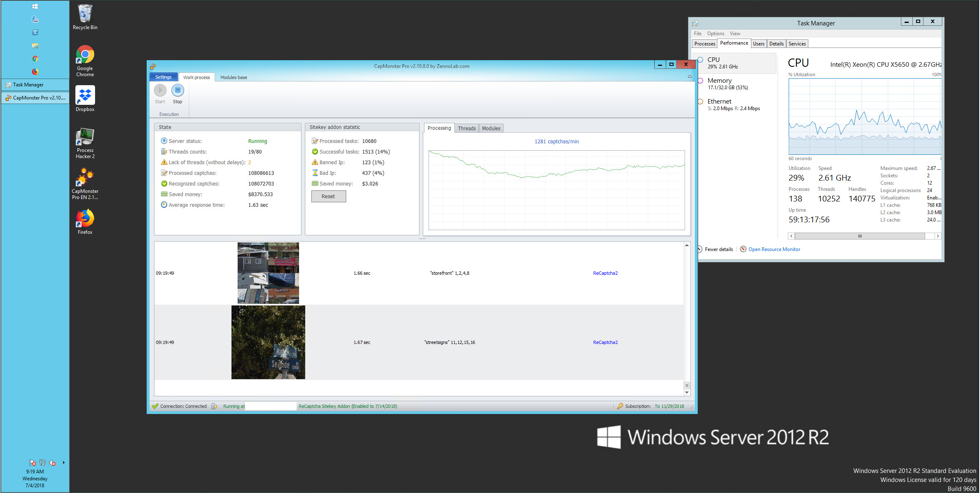The width and height of the screenshot is (980, 493).
Task: Click the pinned Chrome icon in taskbar
Action: pos(35,59)
